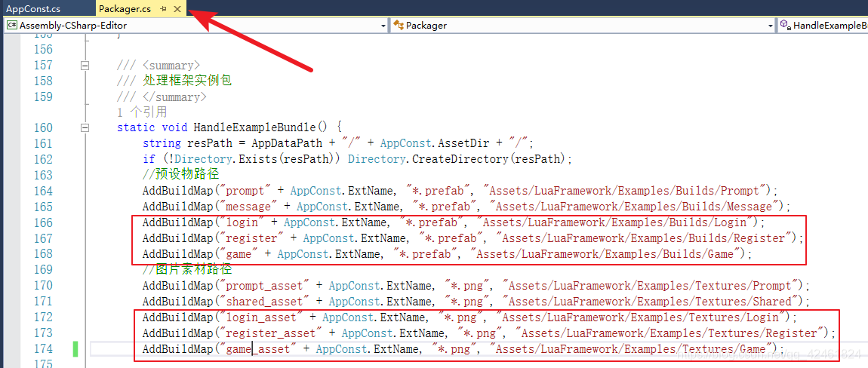Click the "login_asset" string on line 172
The height and width of the screenshot is (368, 868).
tap(260, 317)
